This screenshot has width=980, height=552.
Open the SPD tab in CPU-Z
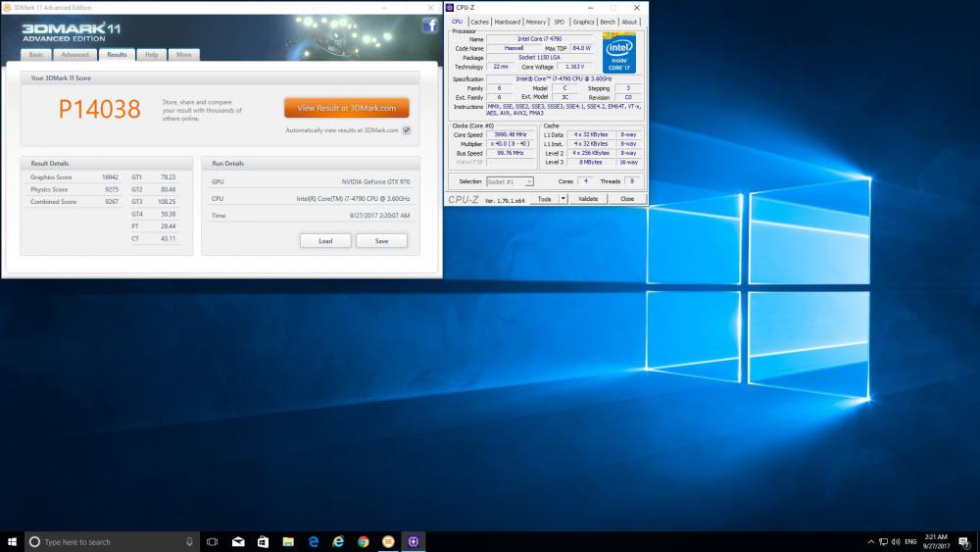[560, 22]
